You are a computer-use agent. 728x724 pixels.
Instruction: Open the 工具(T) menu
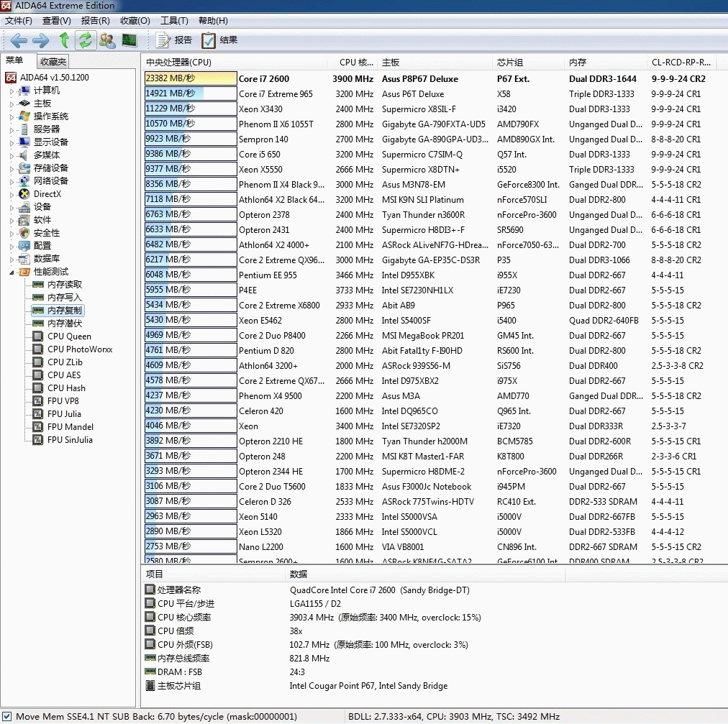tap(173, 21)
